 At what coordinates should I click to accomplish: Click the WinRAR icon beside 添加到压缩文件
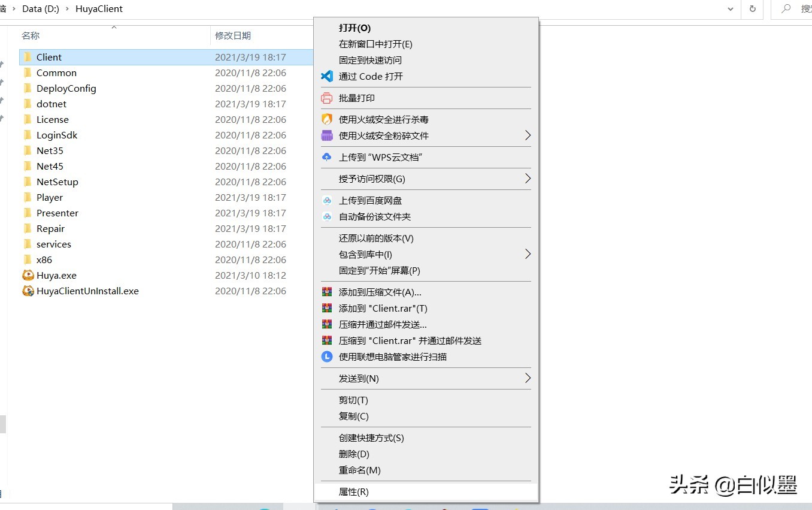tap(326, 292)
